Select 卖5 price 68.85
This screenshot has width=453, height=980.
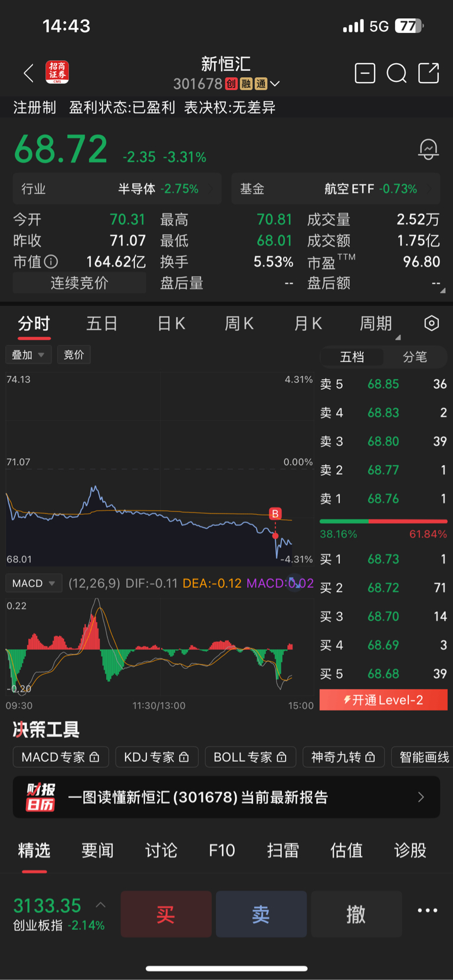[x=383, y=384]
